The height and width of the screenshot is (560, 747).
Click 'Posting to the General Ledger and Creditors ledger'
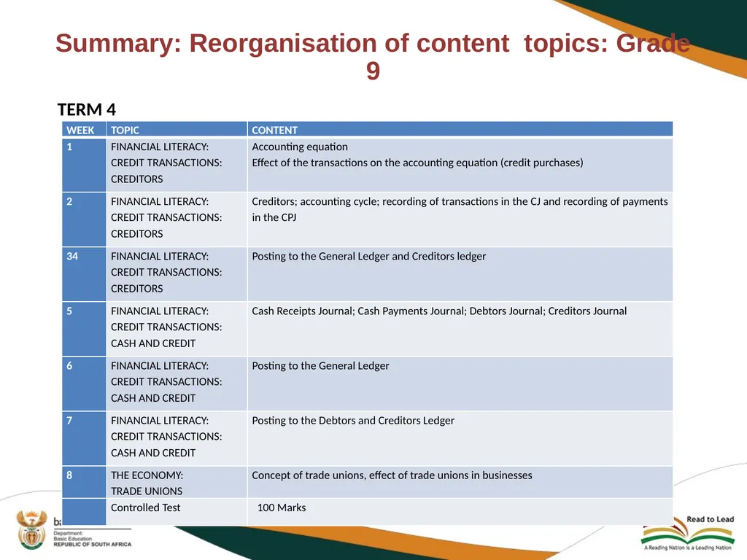tap(368, 256)
